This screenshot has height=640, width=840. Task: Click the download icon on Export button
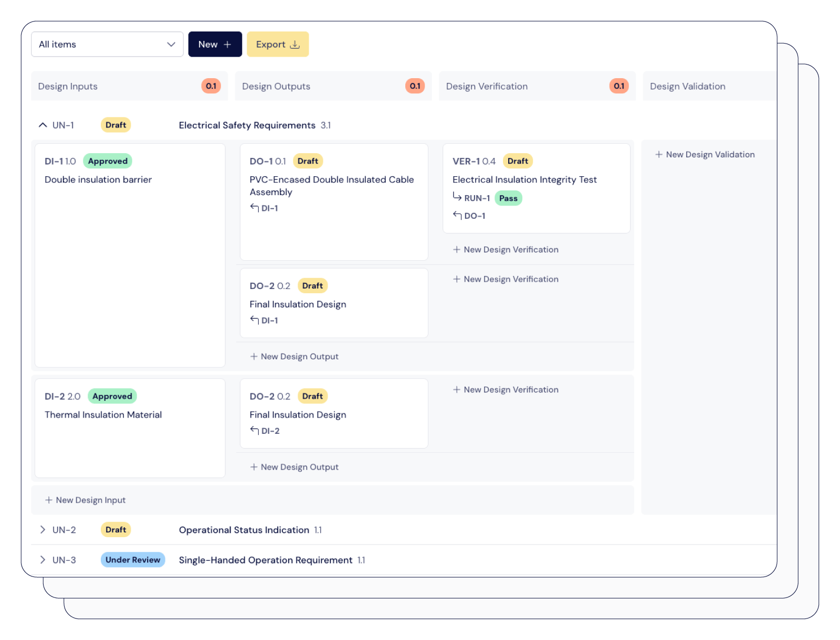(295, 44)
